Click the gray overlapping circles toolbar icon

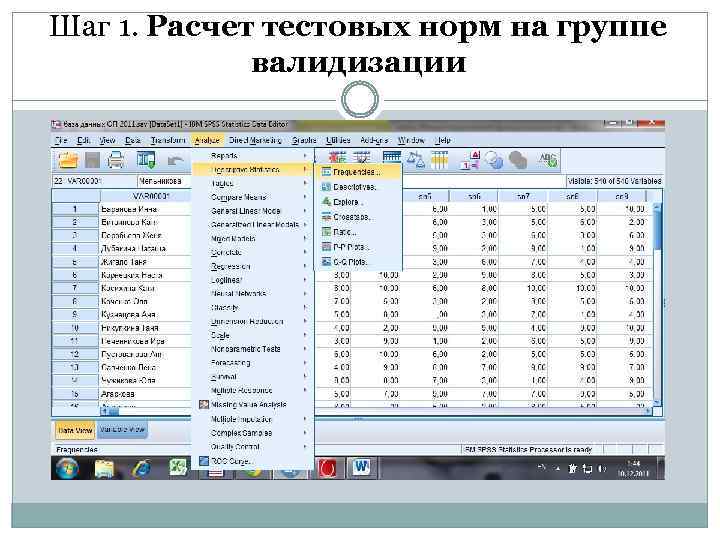(518, 160)
